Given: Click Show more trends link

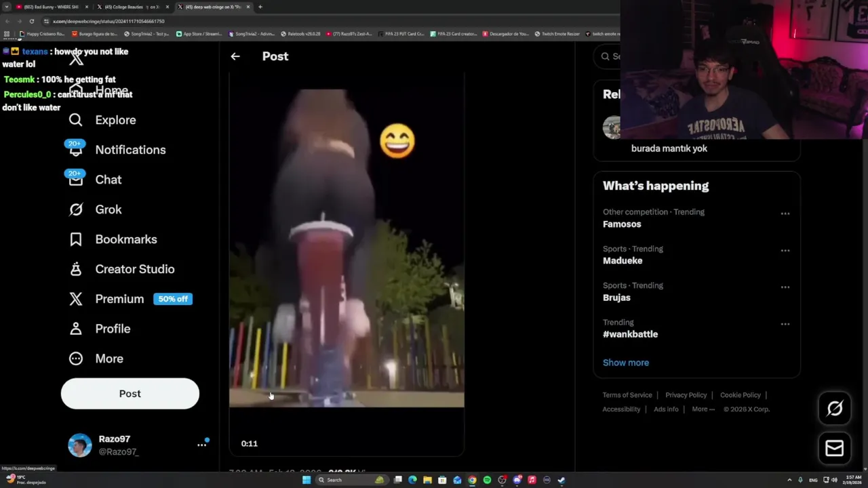Looking at the screenshot, I should [626, 363].
